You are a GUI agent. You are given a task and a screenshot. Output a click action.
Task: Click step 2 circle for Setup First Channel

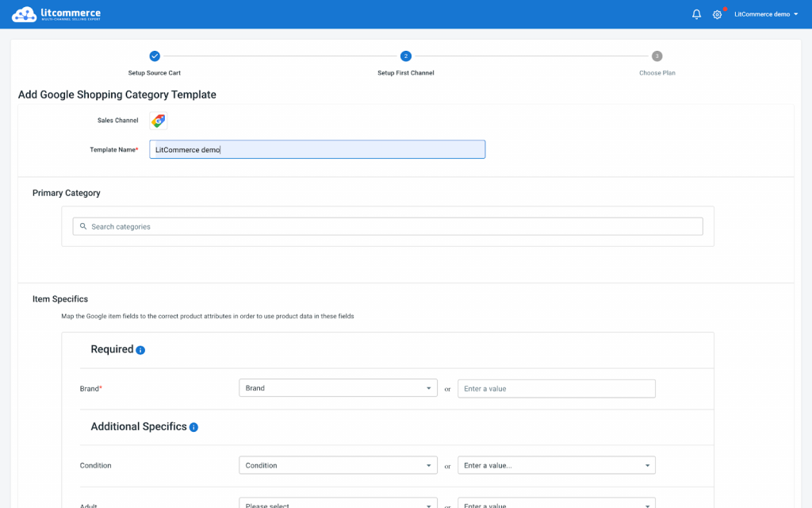405,56
